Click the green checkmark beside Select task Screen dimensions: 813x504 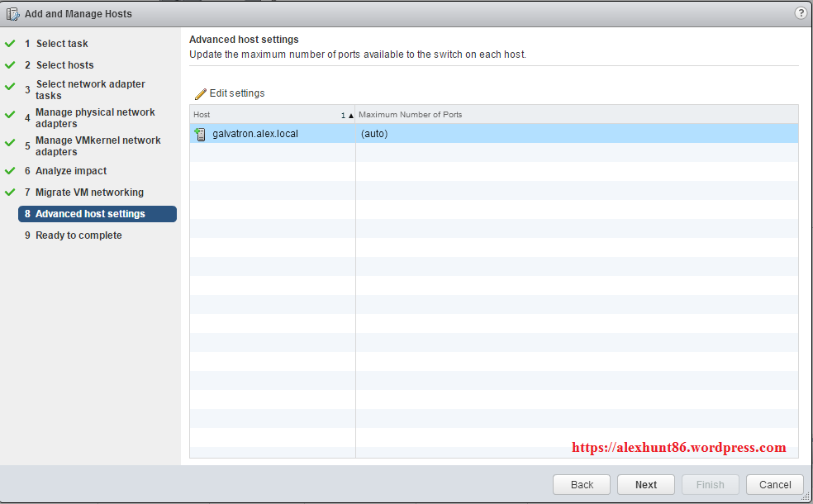pyautogui.click(x=10, y=44)
